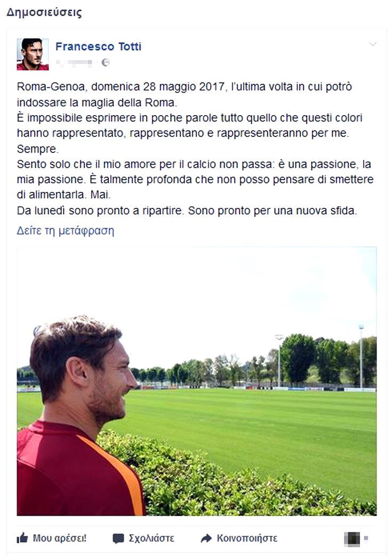Click the speech bubble comment icon
This screenshot has width=392, height=556.
(x=118, y=538)
